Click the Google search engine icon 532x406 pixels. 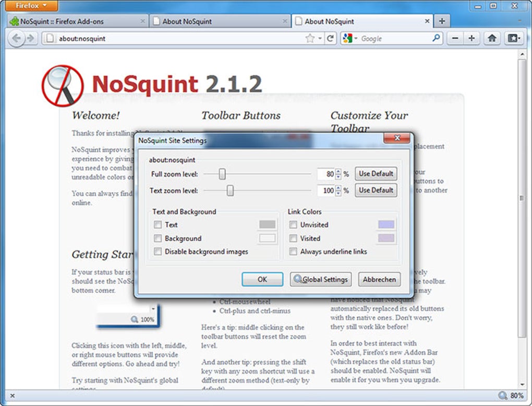pos(347,38)
